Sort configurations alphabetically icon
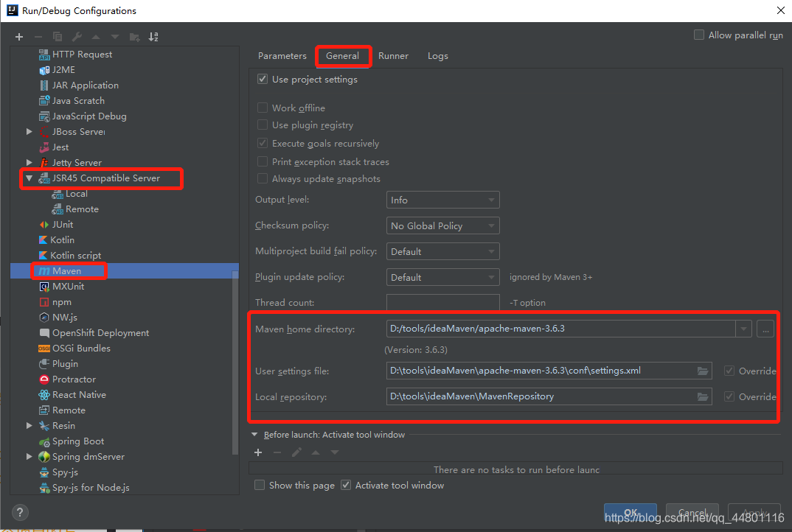Viewport: 792px width, 532px height. point(153,37)
